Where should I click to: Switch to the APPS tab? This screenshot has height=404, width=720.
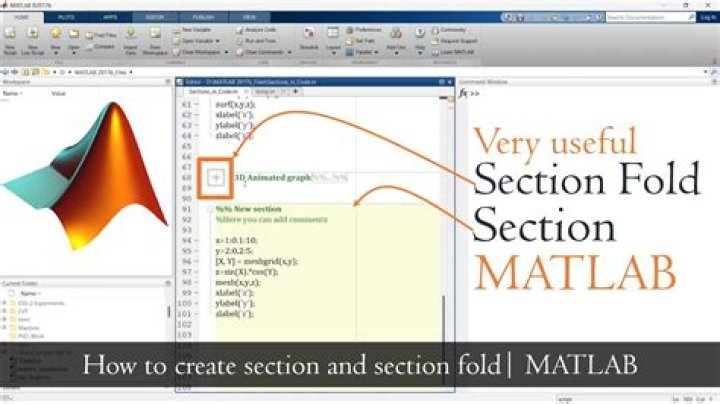click(110, 17)
